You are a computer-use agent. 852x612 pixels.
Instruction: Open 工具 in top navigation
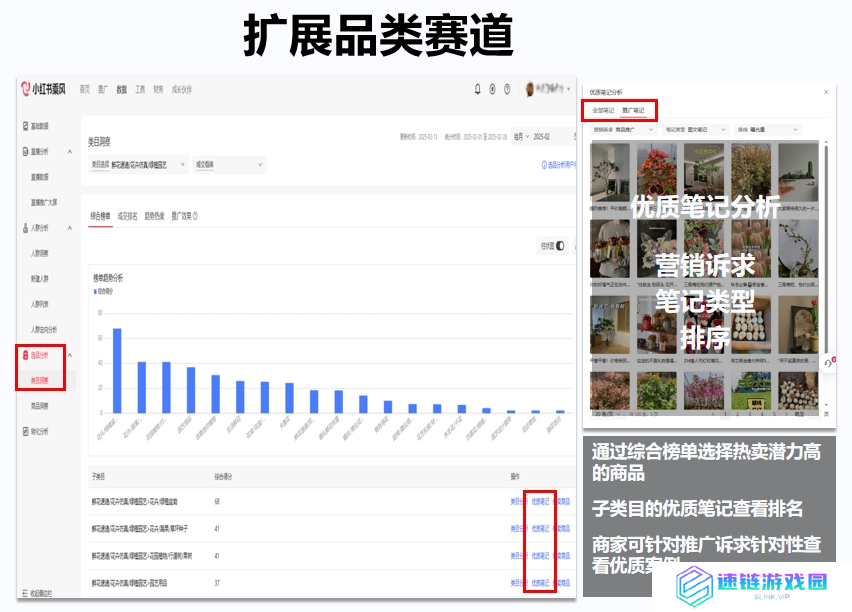(140, 89)
